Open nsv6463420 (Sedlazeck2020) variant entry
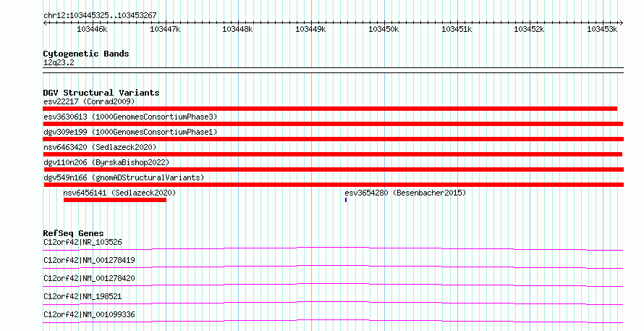This screenshot has height=331, width=644. point(100,147)
